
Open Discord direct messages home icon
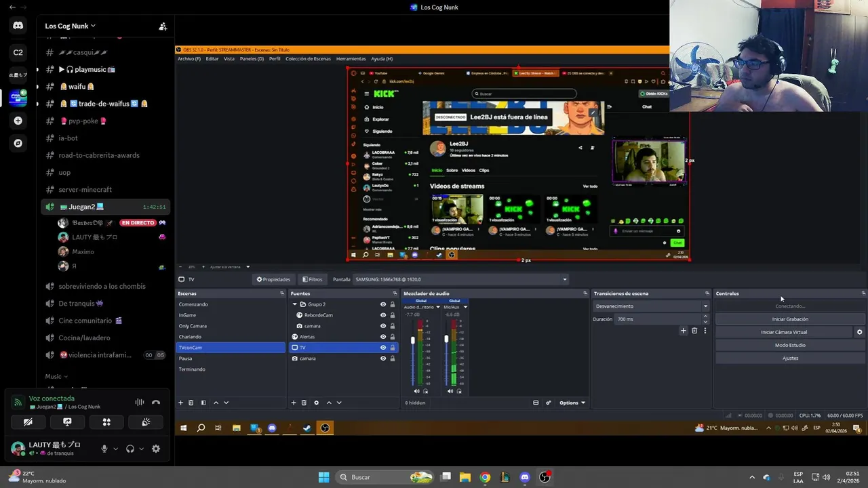pyautogui.click(x=18, y=26)
